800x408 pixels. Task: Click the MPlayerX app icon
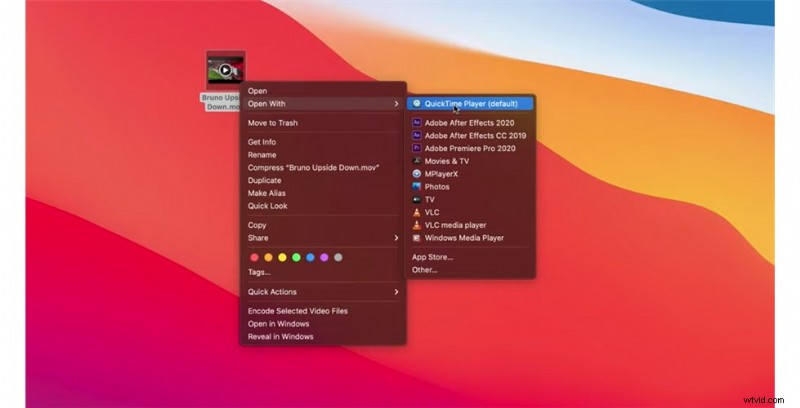tap(417, 173)
